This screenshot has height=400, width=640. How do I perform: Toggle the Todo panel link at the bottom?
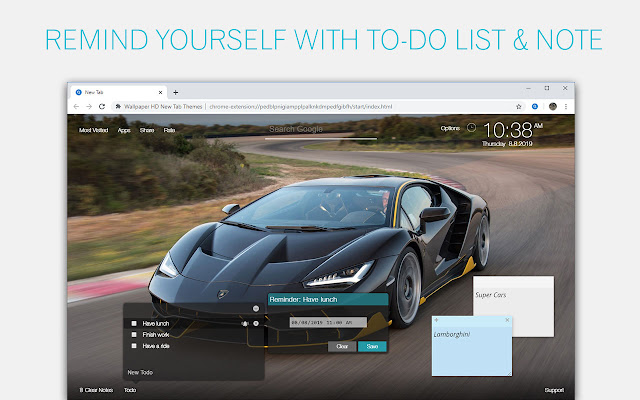(x=130, y=390)
